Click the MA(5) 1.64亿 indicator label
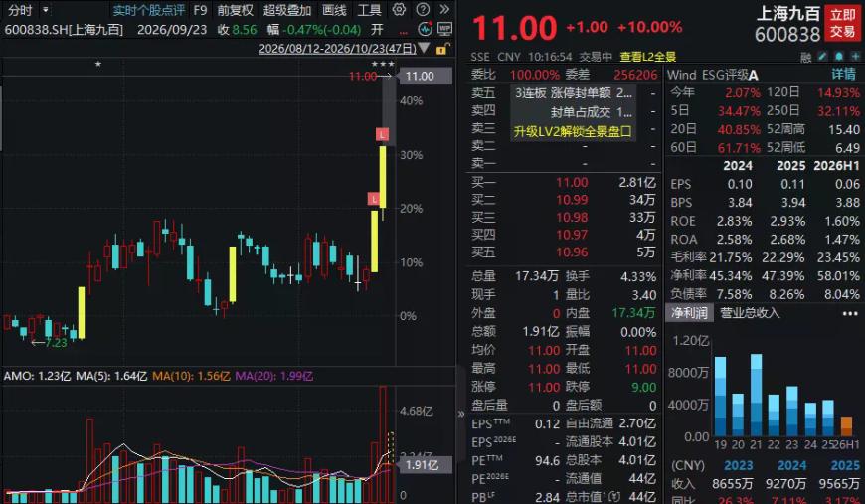The height and width of the screenshot is (504, 865). pyautogui.click(x=111, y=376)
